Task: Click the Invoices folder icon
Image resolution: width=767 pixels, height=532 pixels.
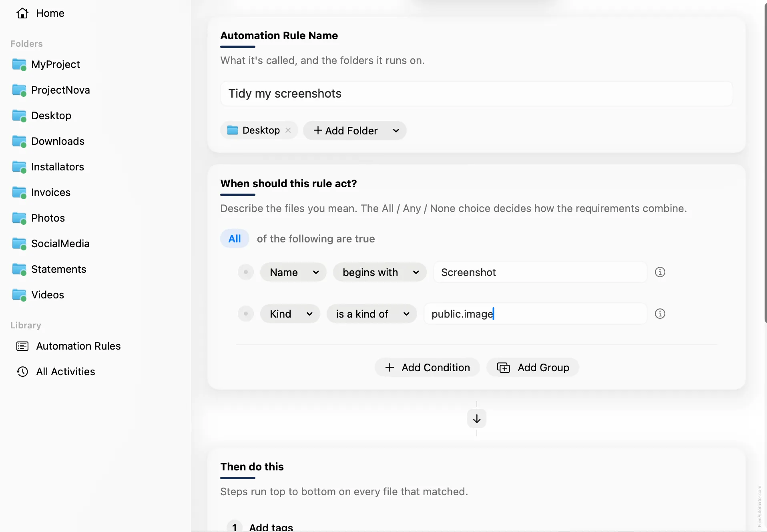Action: (x=19, y=192)
